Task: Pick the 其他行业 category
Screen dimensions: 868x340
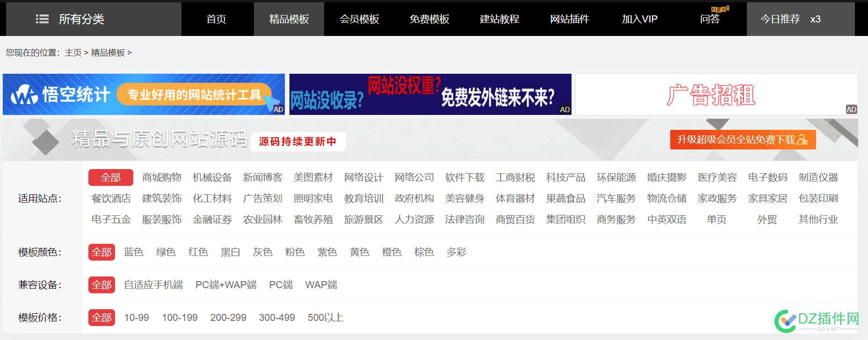Action: pyautogui.click(x=818, y=220)
